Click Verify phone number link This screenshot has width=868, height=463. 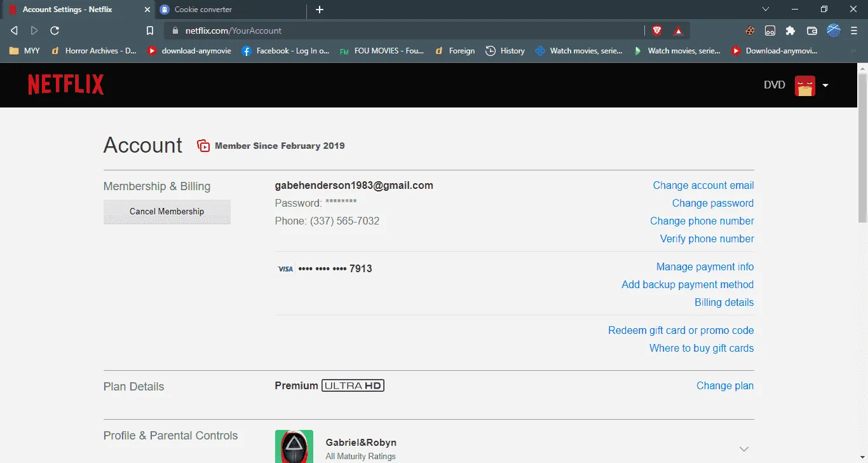coord(707,239)
